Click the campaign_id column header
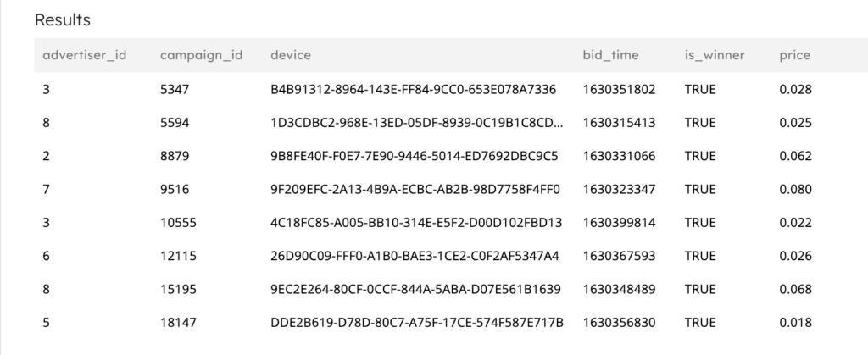Image resolution: width=868 pixels, height=355 pixels. click(x=201, y=56)
